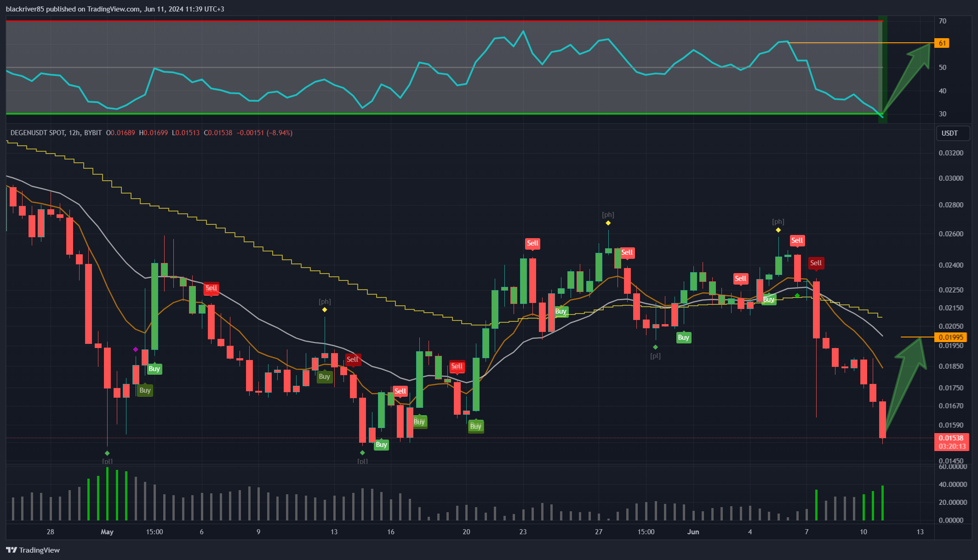Click the 7 date on time axis
The width and height of the screenshot is (978, 560).
806,532
